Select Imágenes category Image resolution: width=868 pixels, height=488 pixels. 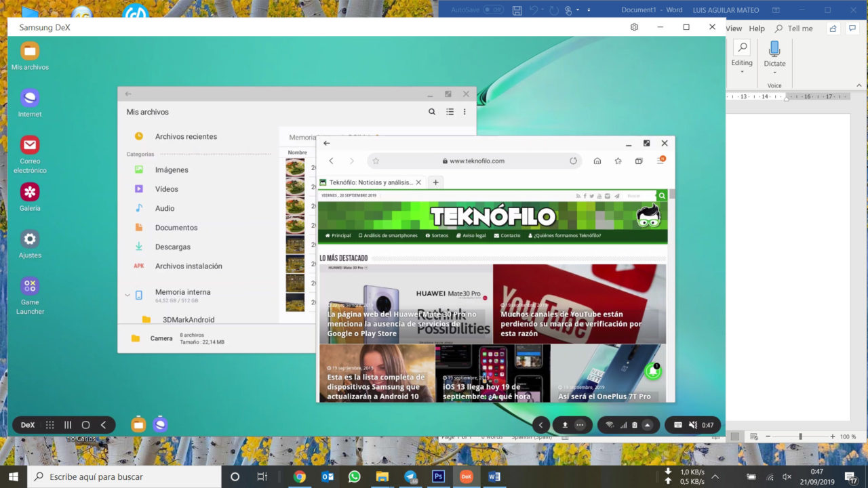(x=172, y=170)
